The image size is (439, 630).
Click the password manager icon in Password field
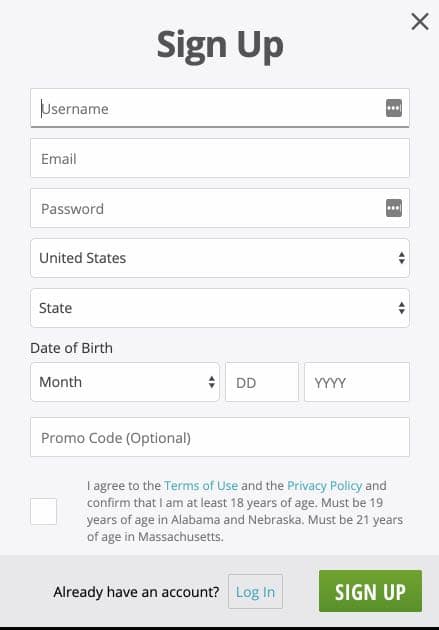(394, 208)
